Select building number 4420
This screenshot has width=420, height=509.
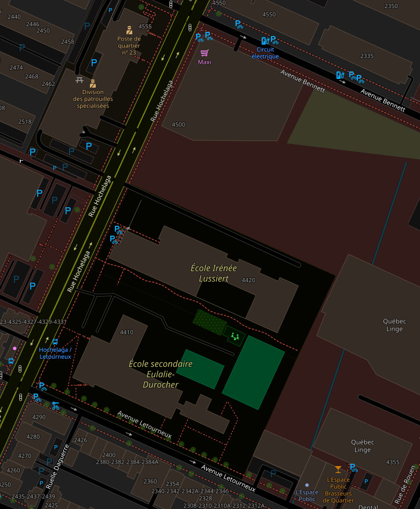point(248,280)
